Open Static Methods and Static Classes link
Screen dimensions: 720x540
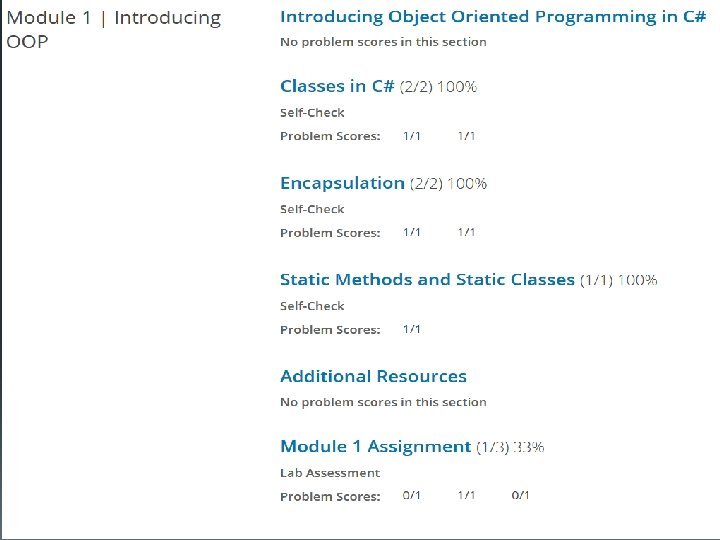point(427,280)
